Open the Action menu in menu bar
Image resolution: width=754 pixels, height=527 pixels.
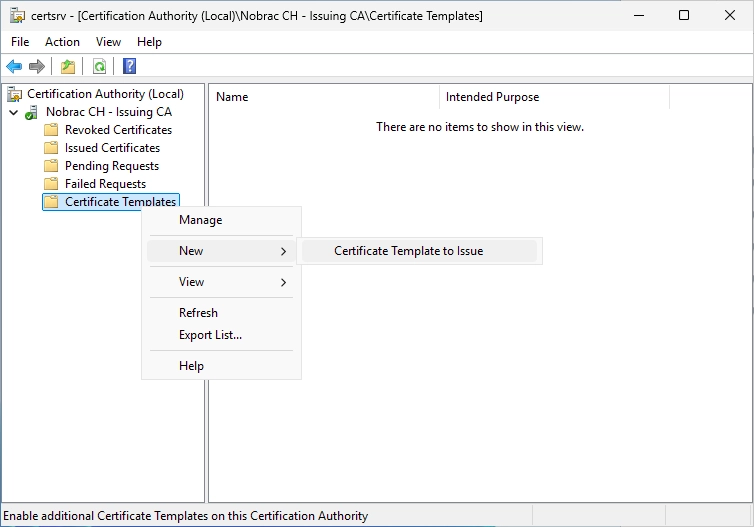click(63, 42)
